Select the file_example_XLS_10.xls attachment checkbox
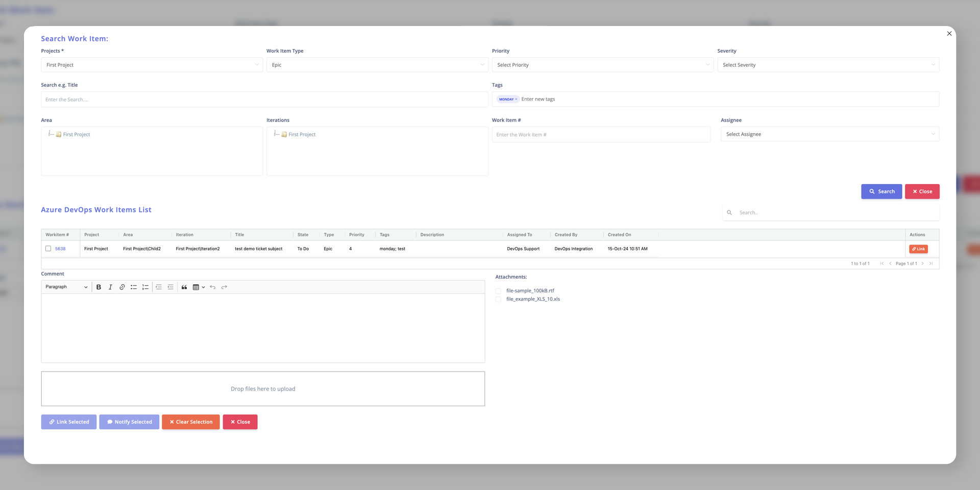Image resolution: width=980 pixels, height=490 pixels. point(498,300)
